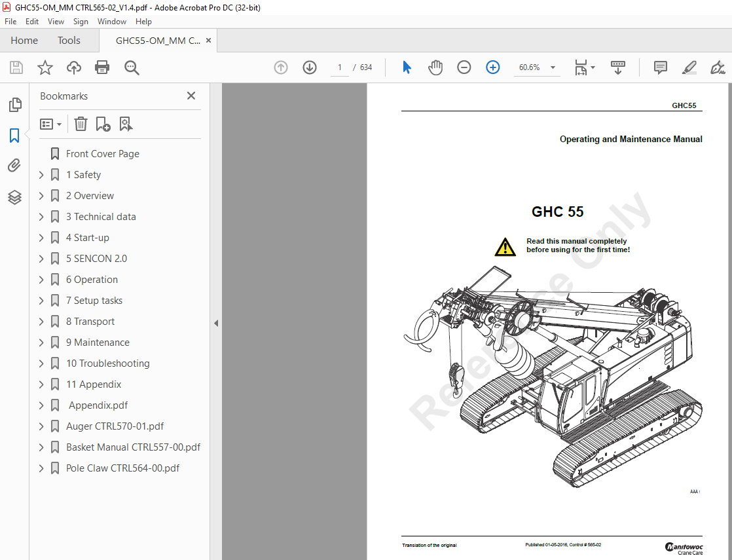
Task: Collapse the navigation pane arrow
Action: 215,323
